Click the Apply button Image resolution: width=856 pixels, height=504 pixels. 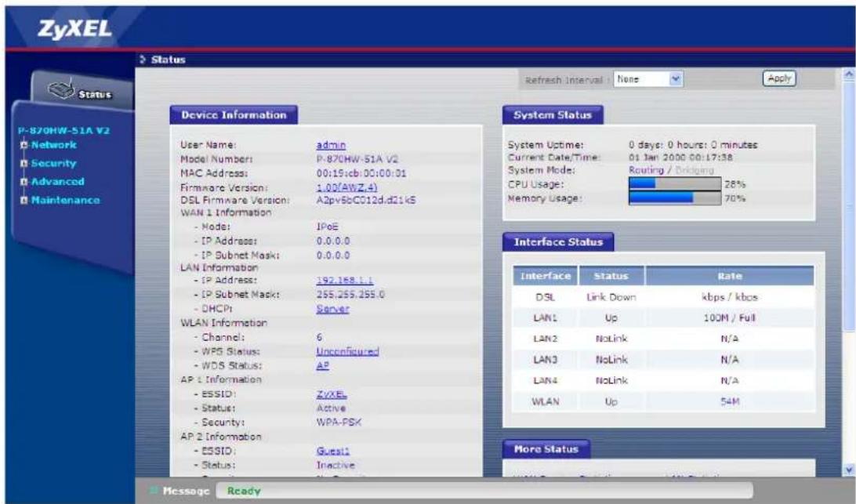(x=779, y=78)
